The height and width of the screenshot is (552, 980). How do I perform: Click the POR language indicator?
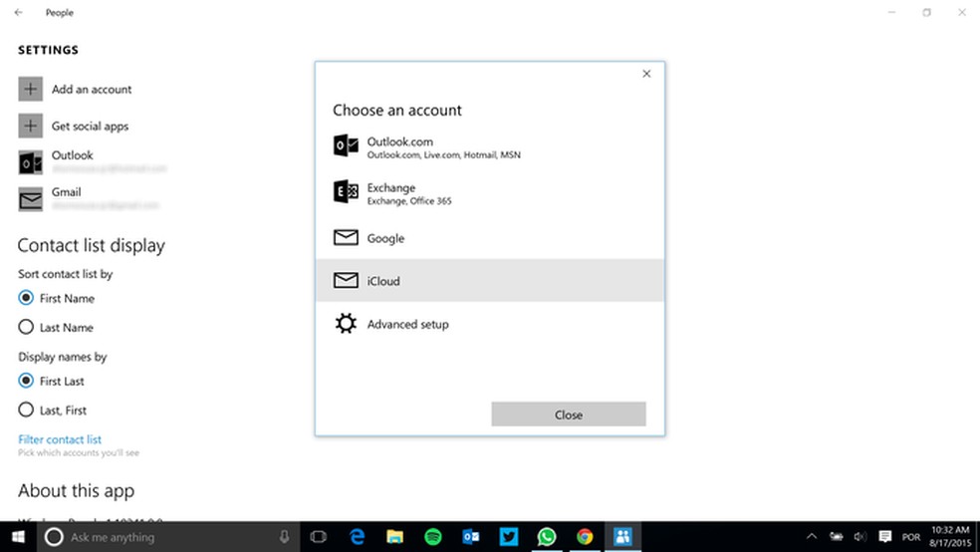click(910, 537)
